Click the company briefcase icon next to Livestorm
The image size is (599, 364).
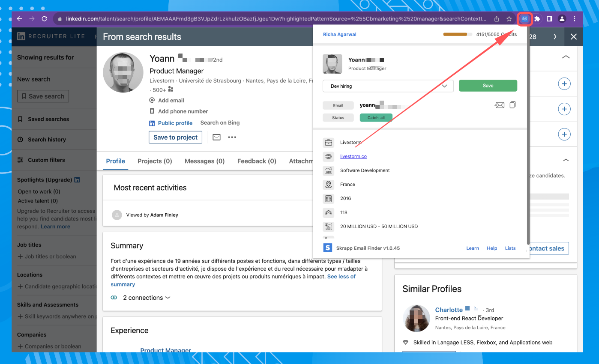328,143
